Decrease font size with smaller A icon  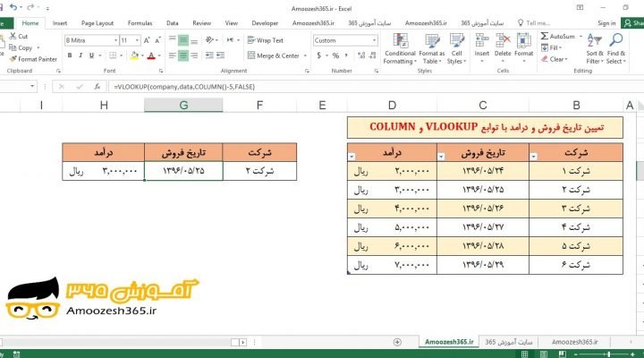[x=157, y=40]
